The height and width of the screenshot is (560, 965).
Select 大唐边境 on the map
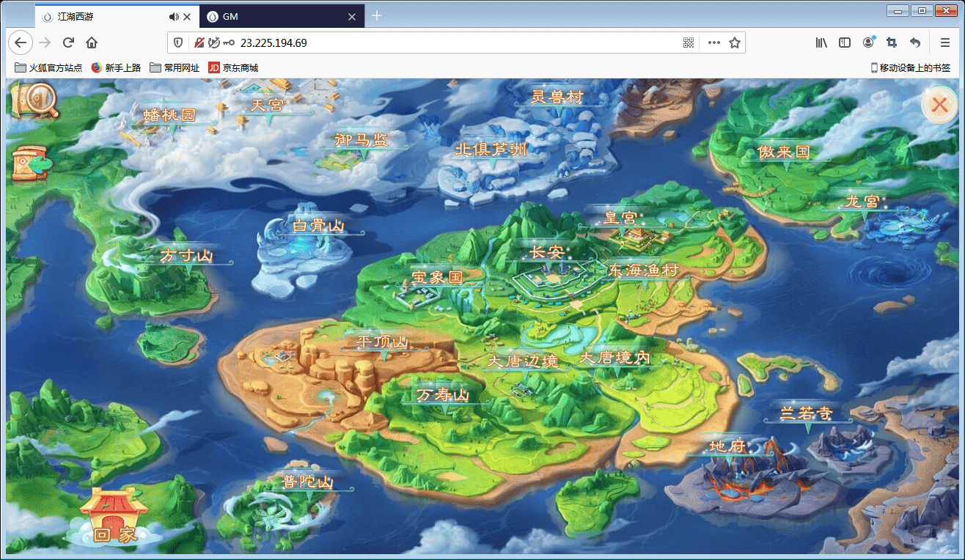coord(523,361)
